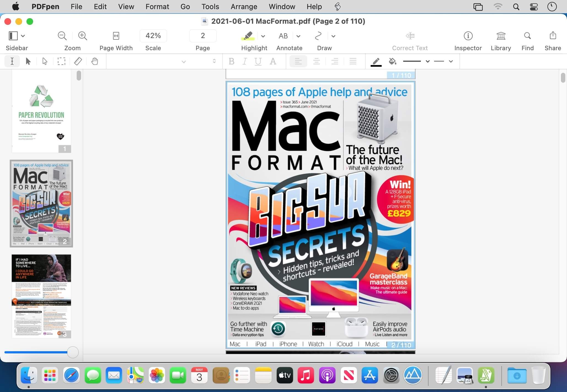Viewport: 567px width, 392px height.
Task: Select the text selection I-beam tool
Action: 12,61
